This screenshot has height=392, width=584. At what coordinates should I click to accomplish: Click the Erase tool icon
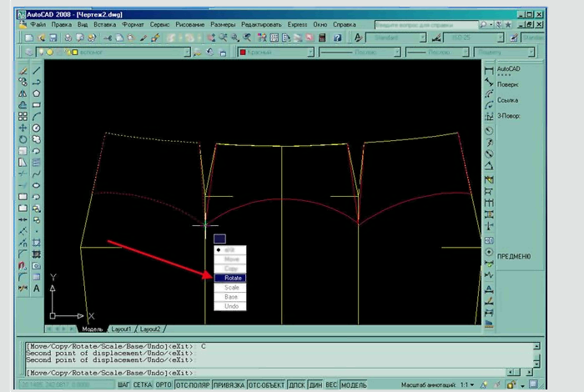23,70
